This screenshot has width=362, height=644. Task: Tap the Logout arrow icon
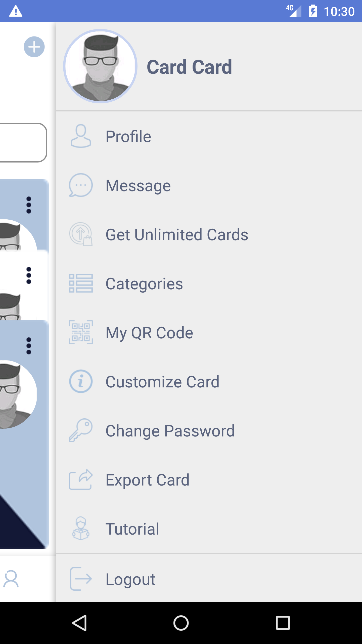pyautogui.click(x=81, y=579)
